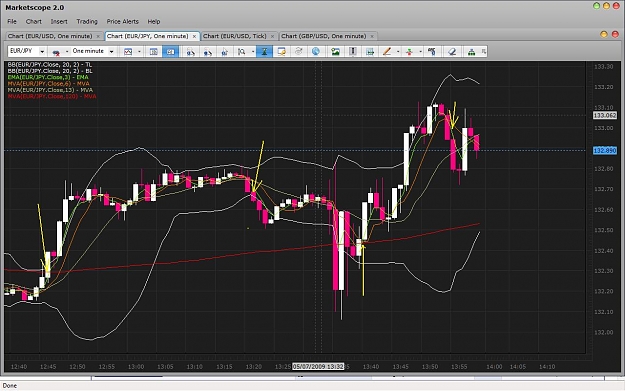
Task: Open the One minute timeframe dropdown
Action: pos(111,51)
